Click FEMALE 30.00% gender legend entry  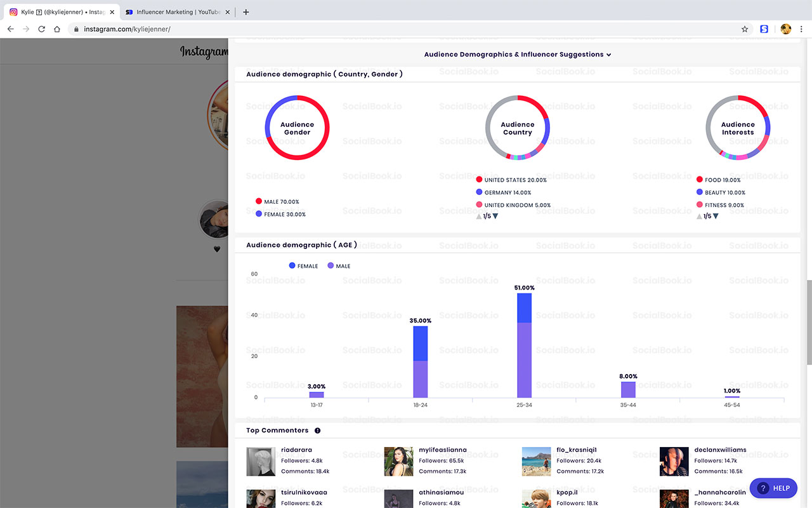tap(280, 215)
